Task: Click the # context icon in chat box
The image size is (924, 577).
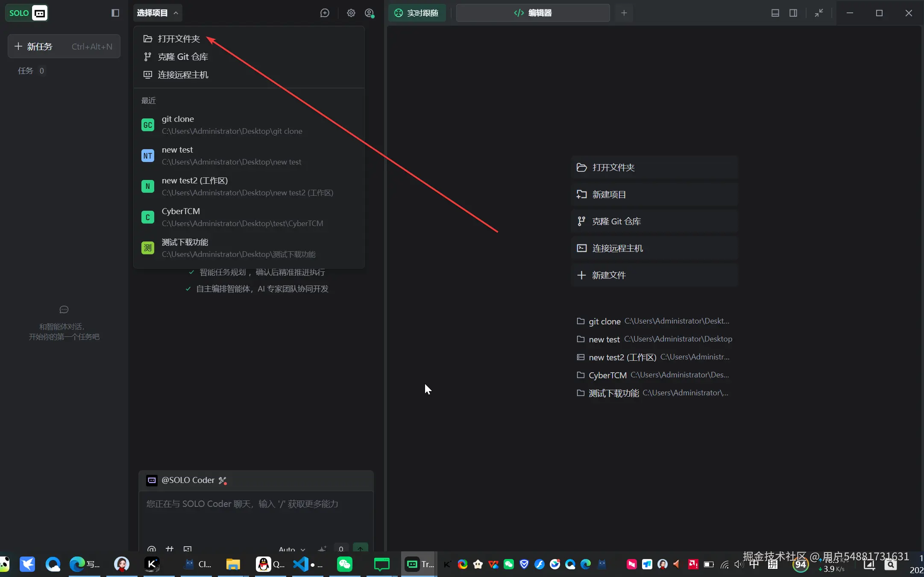Action: (170, 549)
